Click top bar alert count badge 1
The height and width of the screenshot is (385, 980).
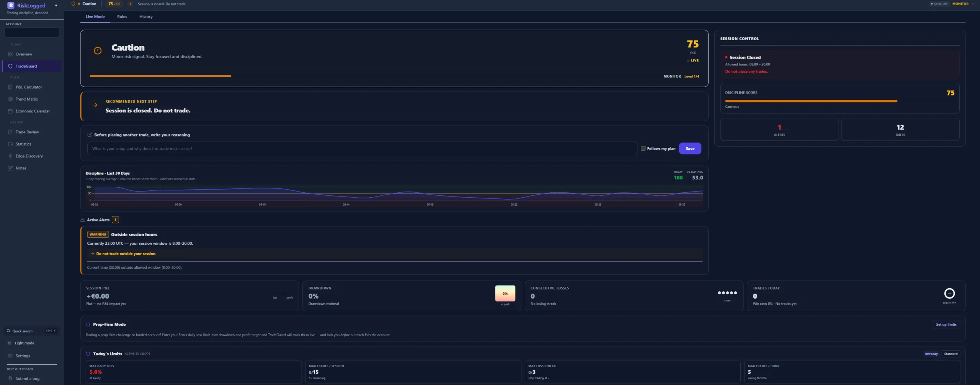(131, 4)
